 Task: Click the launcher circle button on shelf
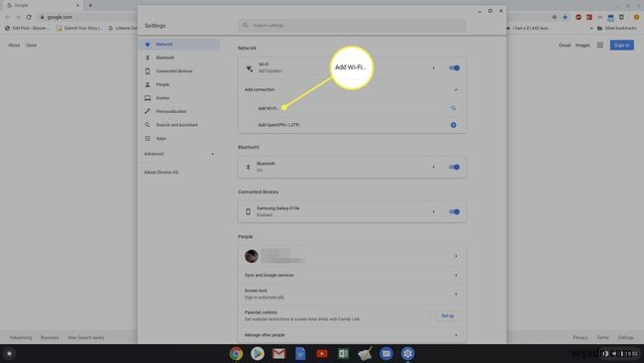9,353
